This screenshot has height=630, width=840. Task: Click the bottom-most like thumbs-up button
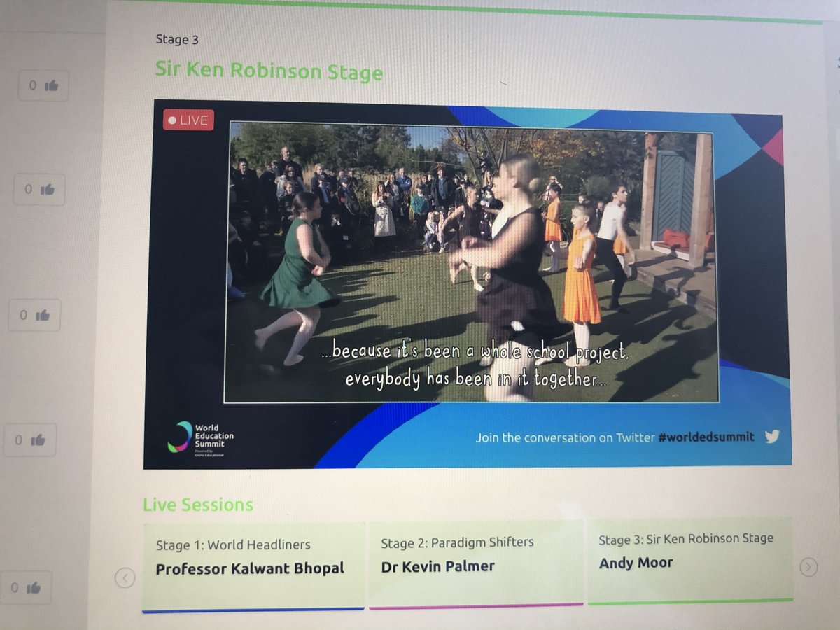click(x=26, y=587)
